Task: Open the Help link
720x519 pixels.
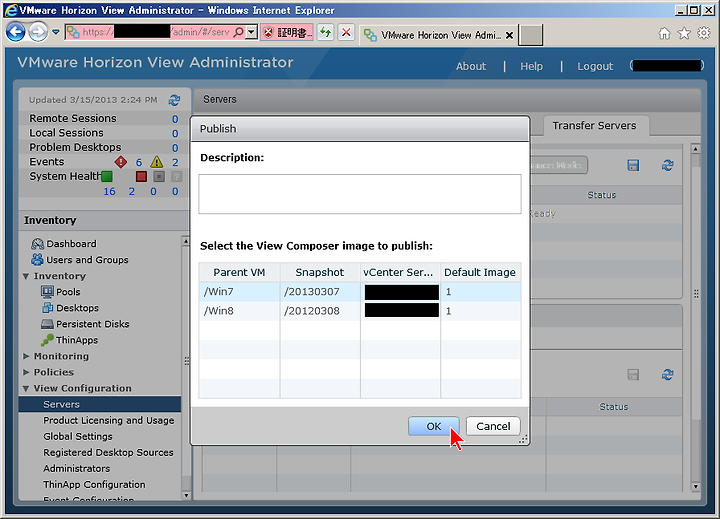Action: click(x=531, y=66)
